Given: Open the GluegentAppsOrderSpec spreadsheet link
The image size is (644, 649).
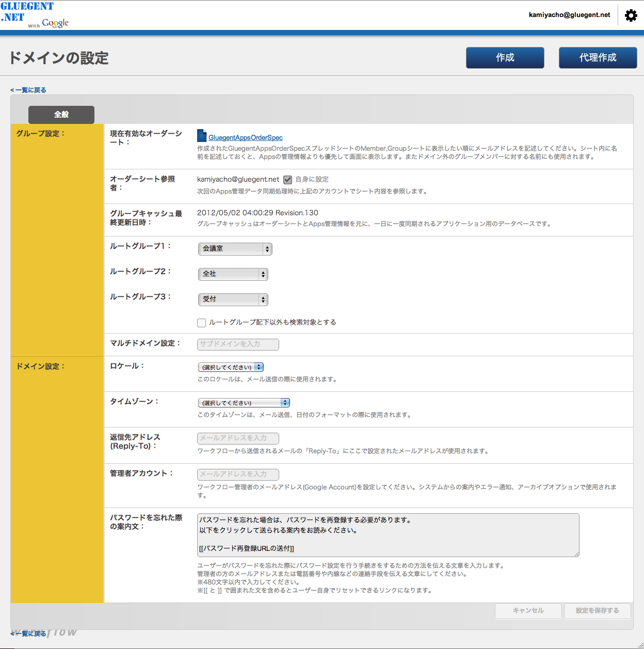Looking at the screenshot, I should point(246,138).
